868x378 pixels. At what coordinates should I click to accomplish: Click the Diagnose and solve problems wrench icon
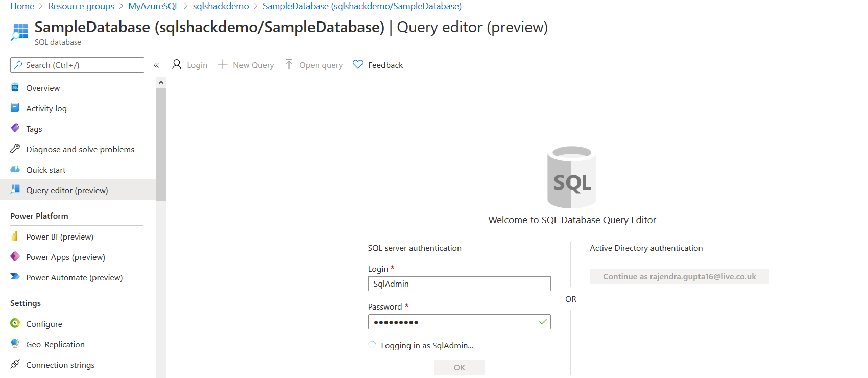[x=15, y=149]
